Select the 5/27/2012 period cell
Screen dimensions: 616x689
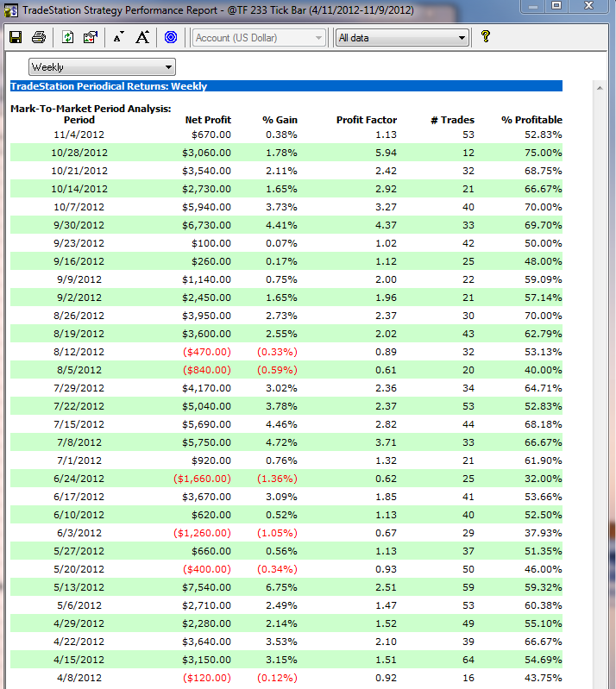click(79, 551)
